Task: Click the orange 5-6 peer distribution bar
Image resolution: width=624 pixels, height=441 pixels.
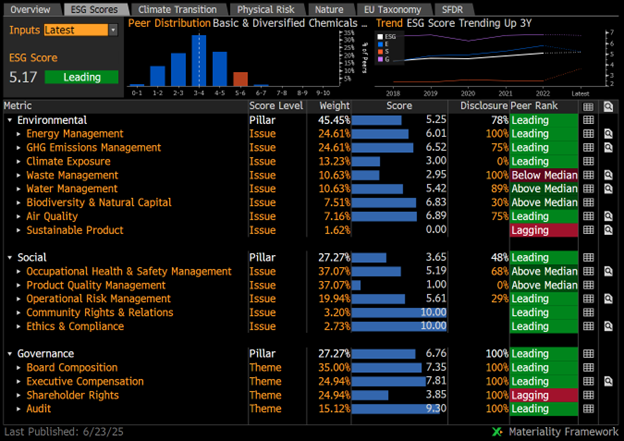Action: coord(240,79)
